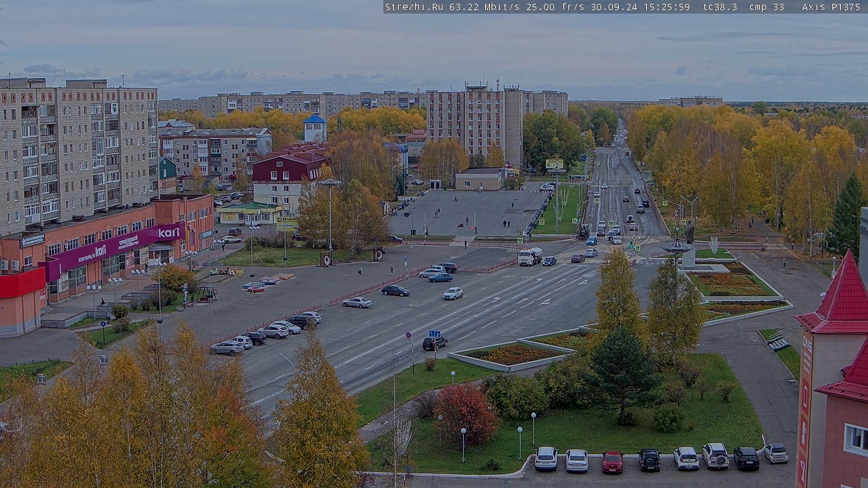Select the 30.09.24 date stamp
The width and height of the screenshot is (868, 488).
coord(613,7)
